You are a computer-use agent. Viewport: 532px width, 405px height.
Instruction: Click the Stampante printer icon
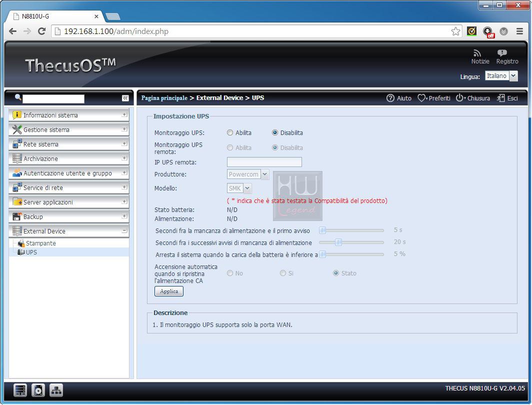pyautogui.click(x=21, y=243)
